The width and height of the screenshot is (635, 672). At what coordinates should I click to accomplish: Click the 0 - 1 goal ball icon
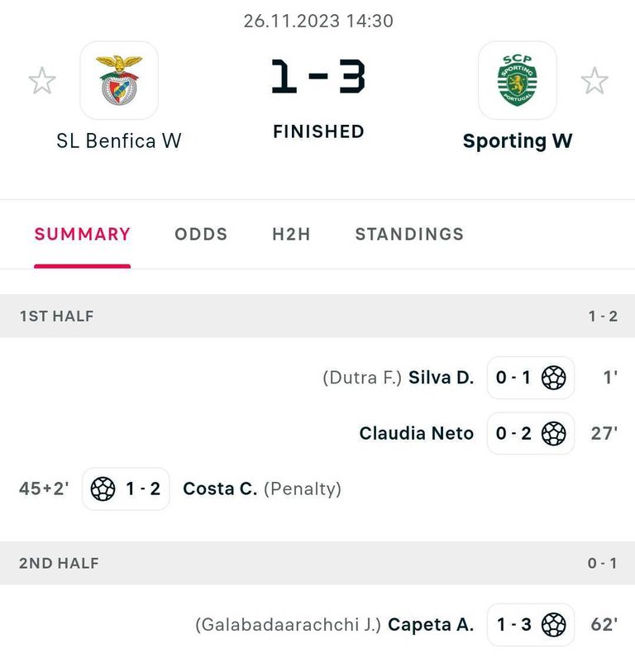click(x=553, y=379)
